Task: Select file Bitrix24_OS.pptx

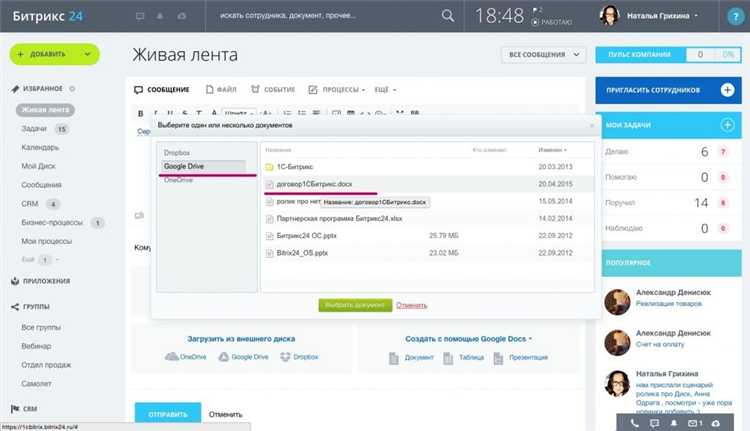Action: pos(302,253)
